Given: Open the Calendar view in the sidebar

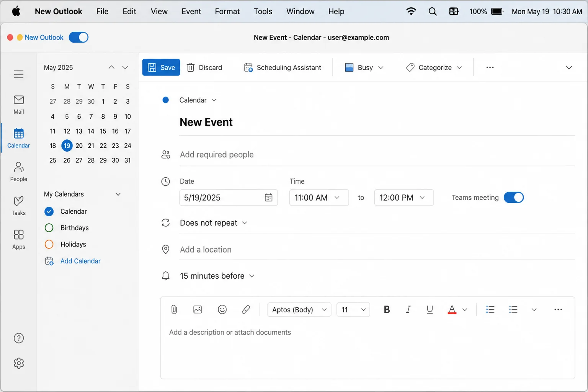Looking at the screenshot, I should 18,138.
